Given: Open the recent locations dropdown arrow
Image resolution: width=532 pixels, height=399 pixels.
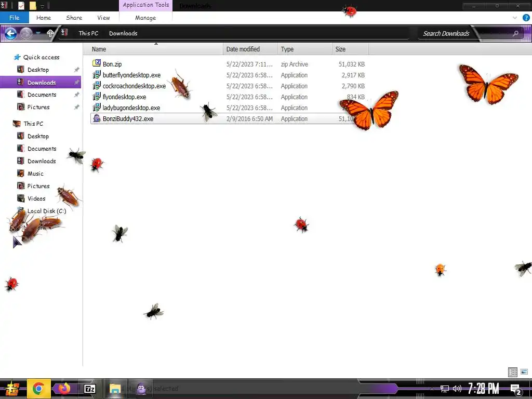Looking at the screenshot, I should 38,33.
